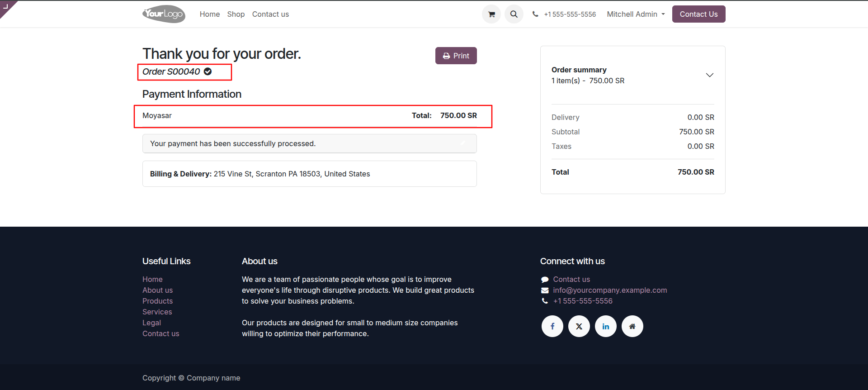Image resolution: width=868 pixels, height=390 pixels.
Task: Open the LinkedIn social icon
Action: pyautogui.click(x=606, y=326)
